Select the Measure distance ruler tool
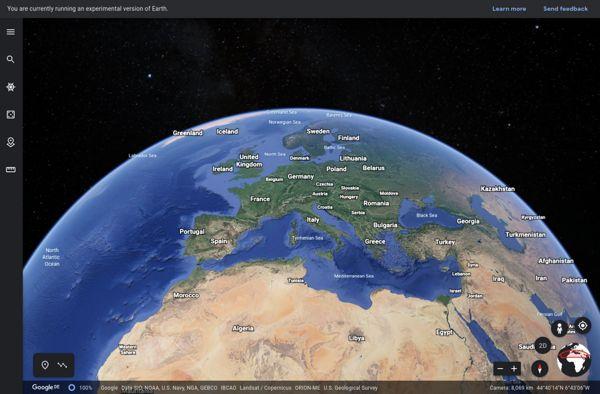 point(11,169)
